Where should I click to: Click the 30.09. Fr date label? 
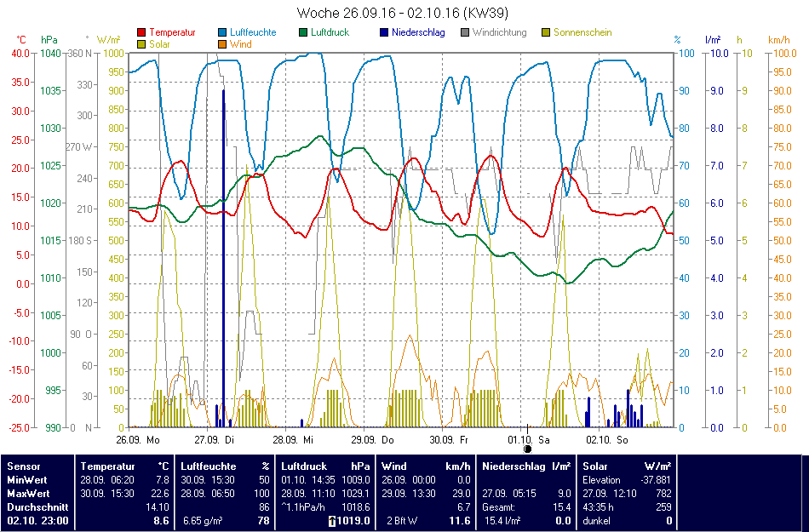(x=449, y=440)
